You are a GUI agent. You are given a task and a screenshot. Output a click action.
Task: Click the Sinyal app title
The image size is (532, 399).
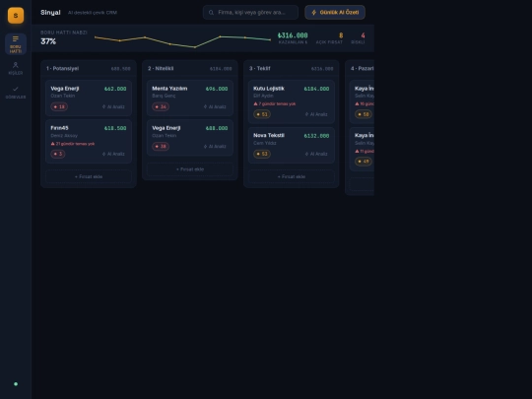click(50, 12)
